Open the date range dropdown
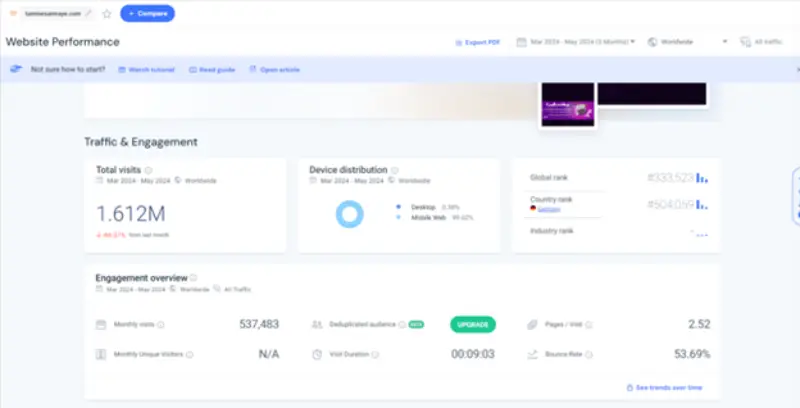The height and width of the screenshot is (408, 800). (x=576, y=42)
